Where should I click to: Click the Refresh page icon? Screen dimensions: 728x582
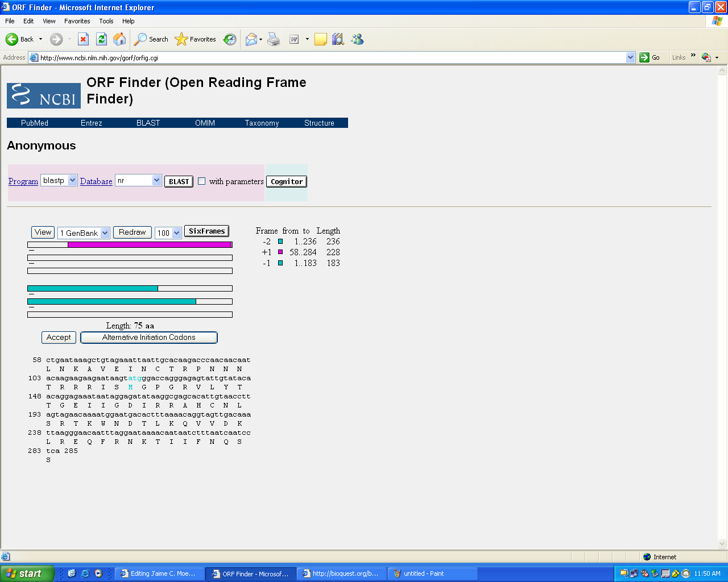tap(101, 39)
